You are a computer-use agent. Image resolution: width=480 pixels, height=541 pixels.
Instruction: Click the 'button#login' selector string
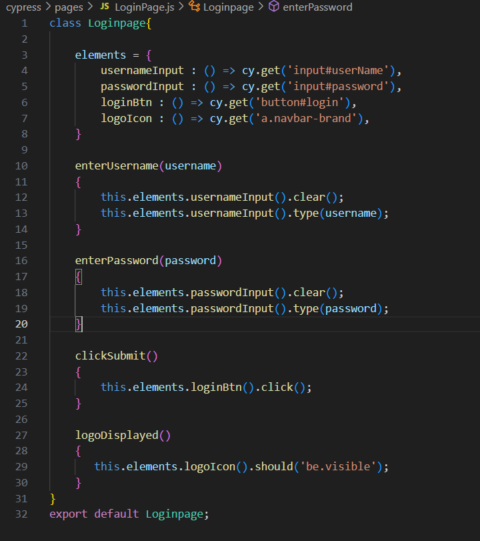pos(300,102)
